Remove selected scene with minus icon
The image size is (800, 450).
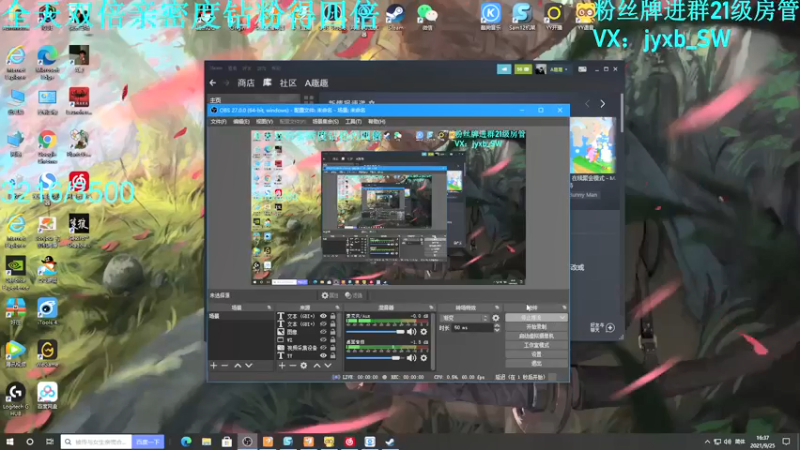[x=224, y=365]
